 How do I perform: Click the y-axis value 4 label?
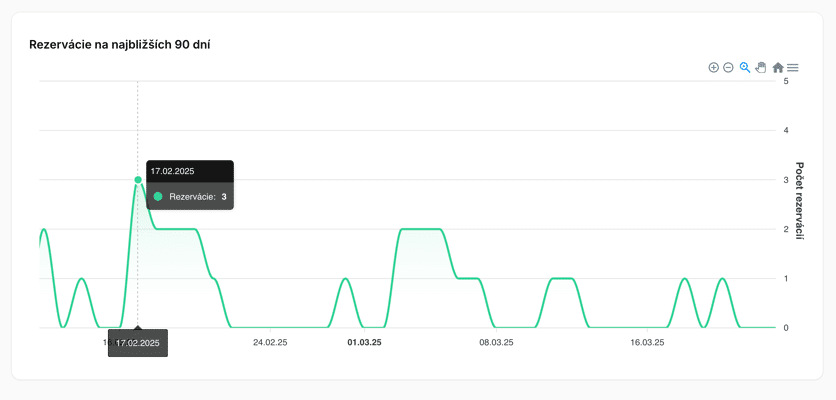coord(786,130)
